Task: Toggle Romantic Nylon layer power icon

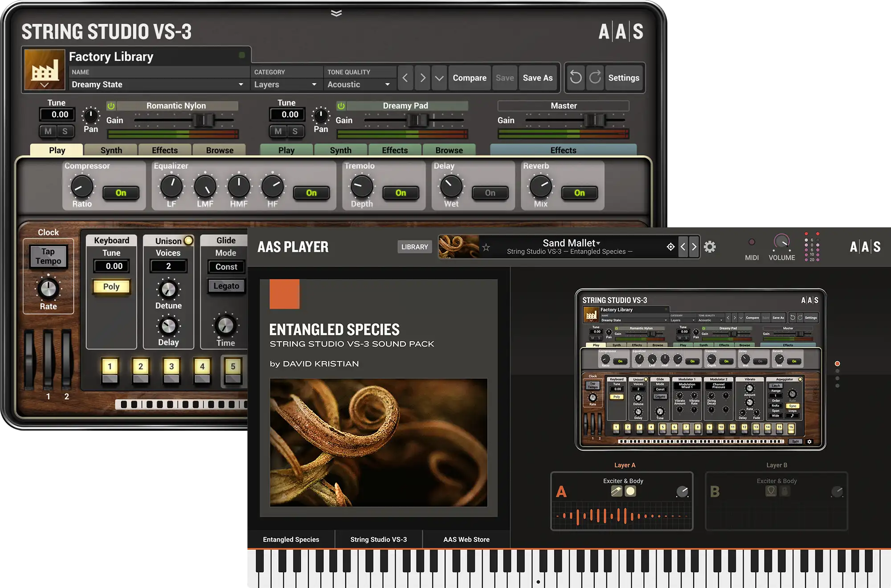Action: click(111, 106)
